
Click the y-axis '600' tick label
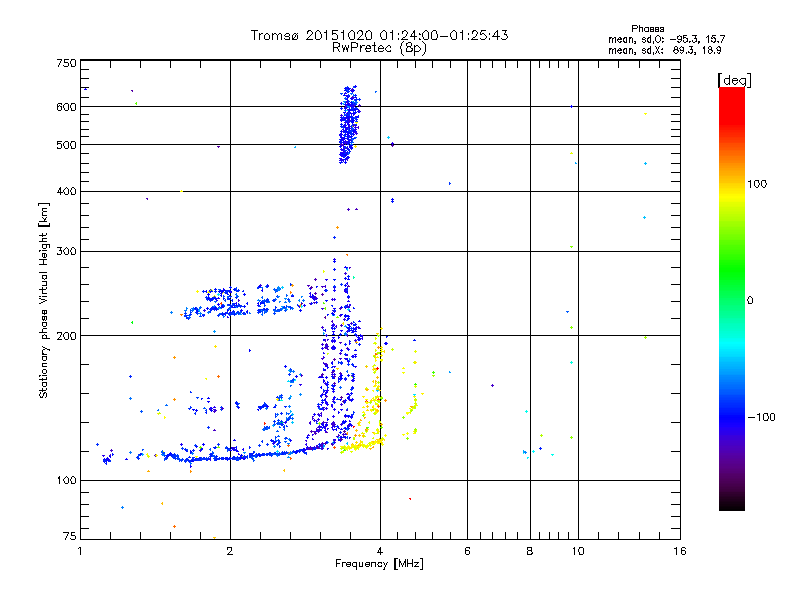(x=66, y=107)
